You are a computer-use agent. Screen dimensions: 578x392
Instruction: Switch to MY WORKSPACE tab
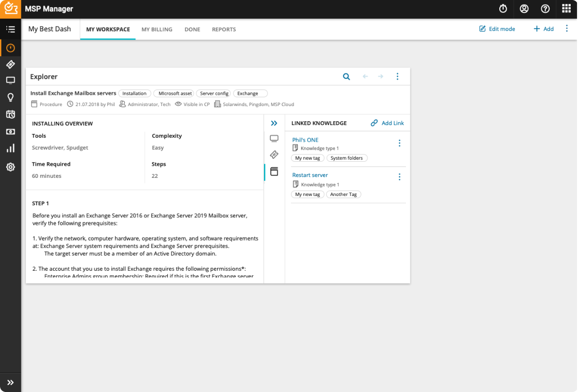point(108,29)
